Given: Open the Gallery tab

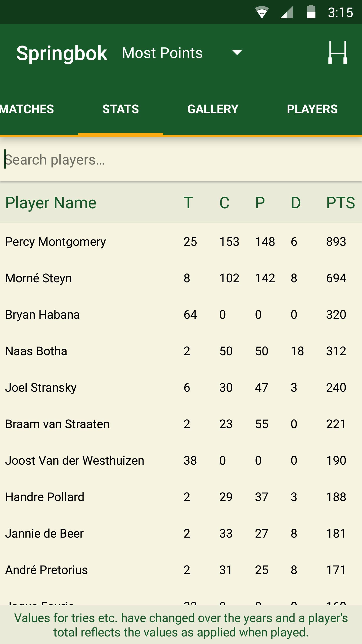Looking at the screenshot, I should [x=213, y=109].
